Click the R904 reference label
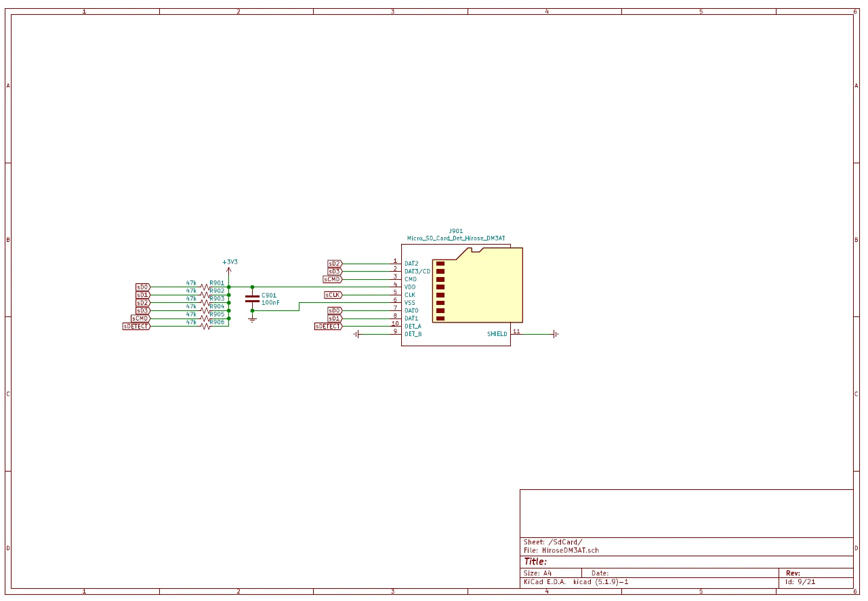Screen dimensions: 868x601 click(217, 306)
